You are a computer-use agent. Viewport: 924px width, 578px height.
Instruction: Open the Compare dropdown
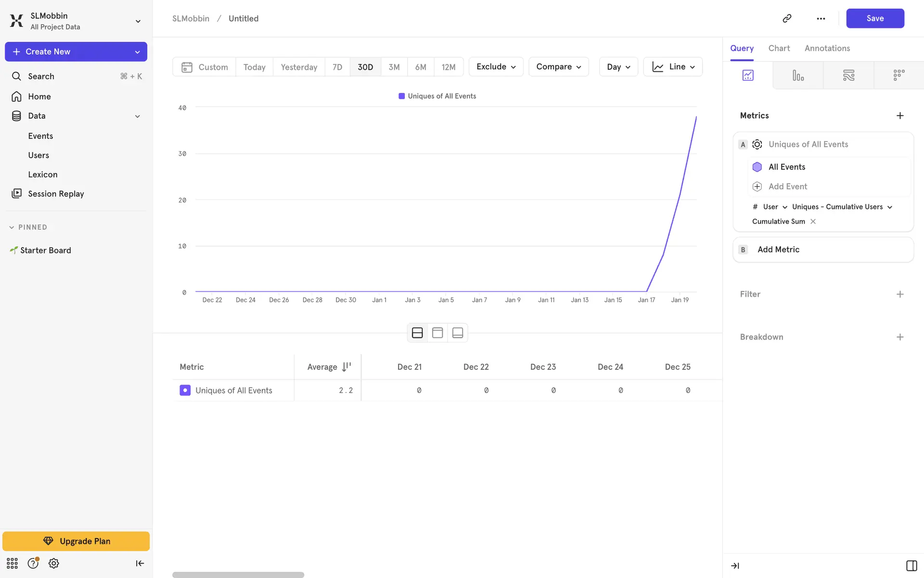click(558, 67)
